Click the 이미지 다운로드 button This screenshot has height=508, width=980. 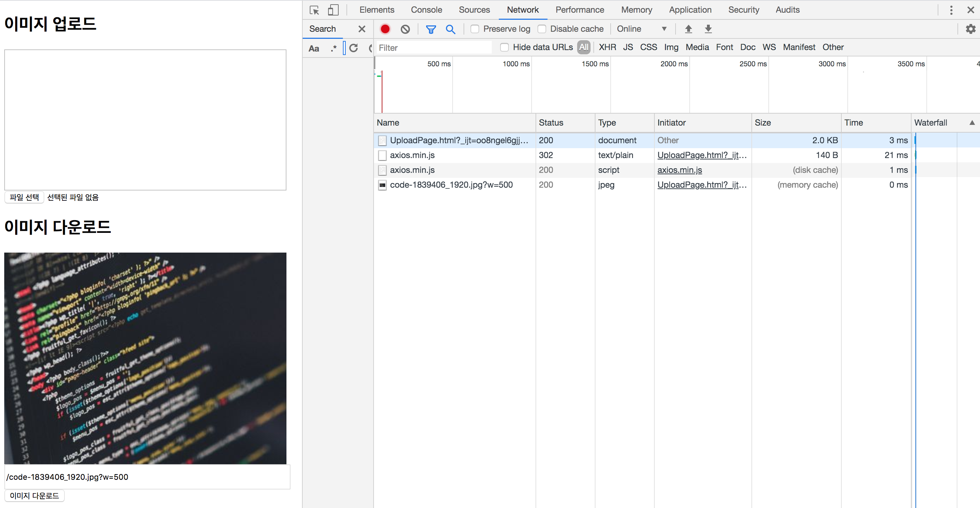[34, 495]
